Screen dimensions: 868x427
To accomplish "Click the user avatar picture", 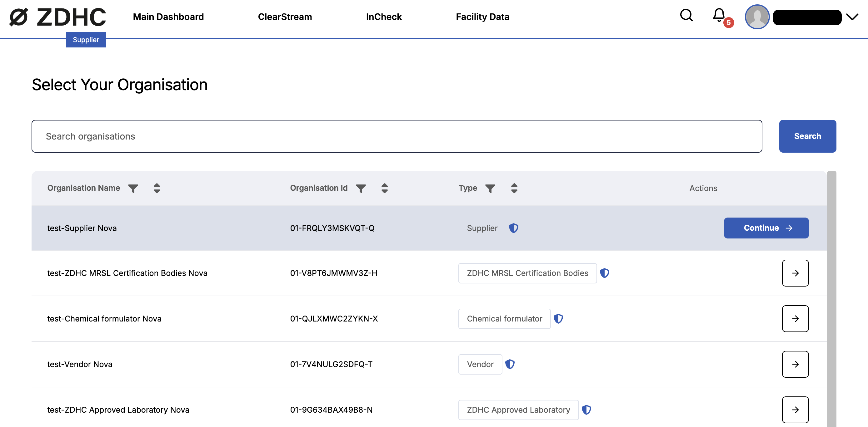I will coord(757,17).
